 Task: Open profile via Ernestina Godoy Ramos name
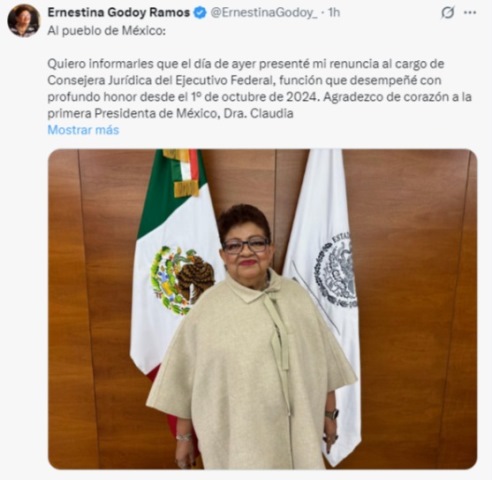[119, 13]
